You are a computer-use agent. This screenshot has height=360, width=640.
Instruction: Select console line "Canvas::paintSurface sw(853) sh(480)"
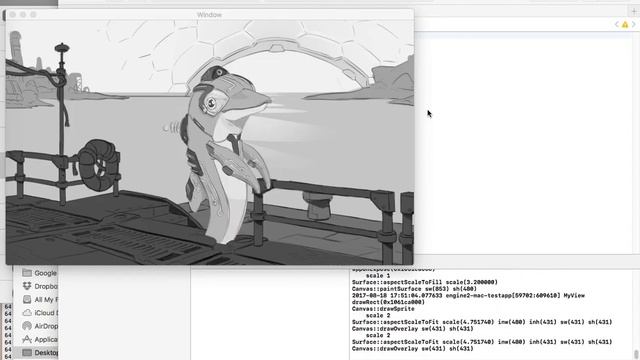[414, 289]
